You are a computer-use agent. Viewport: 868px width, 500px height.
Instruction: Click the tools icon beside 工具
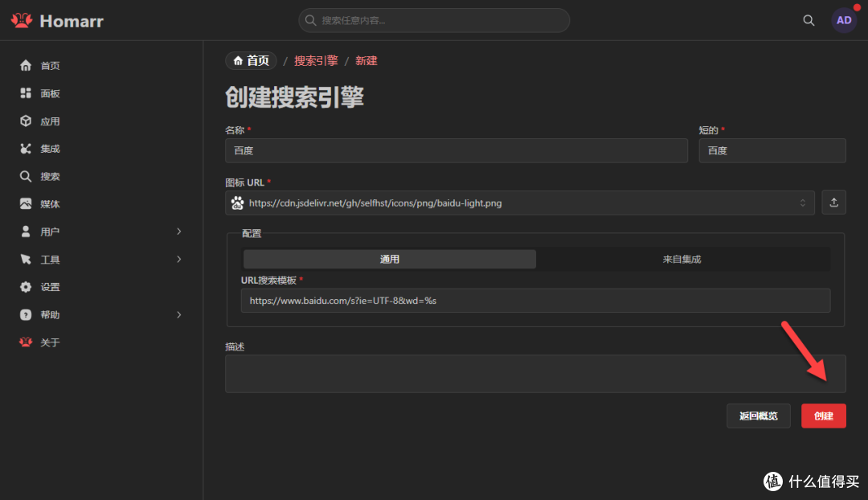pyautogui.click(x=26, y=259)
